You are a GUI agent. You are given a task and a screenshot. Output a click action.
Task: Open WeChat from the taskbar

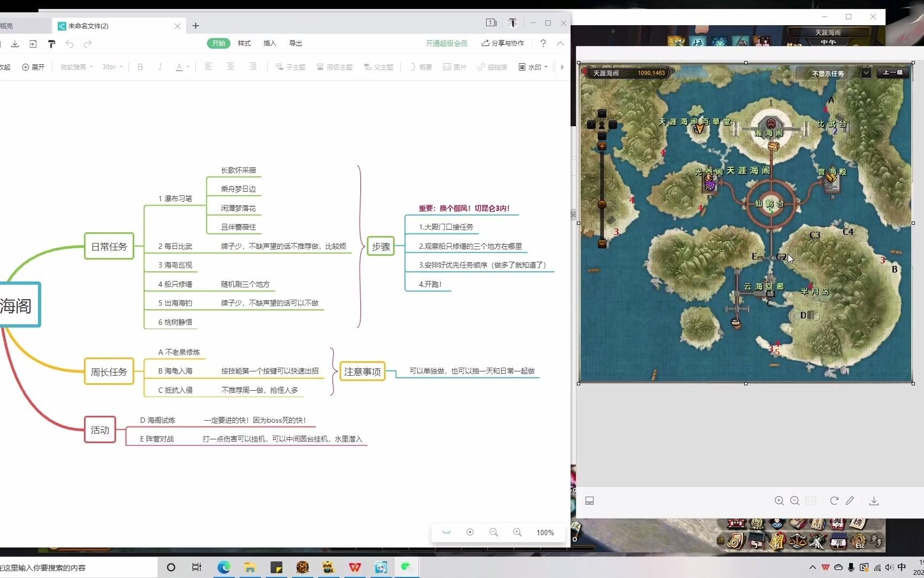point(406,567)
